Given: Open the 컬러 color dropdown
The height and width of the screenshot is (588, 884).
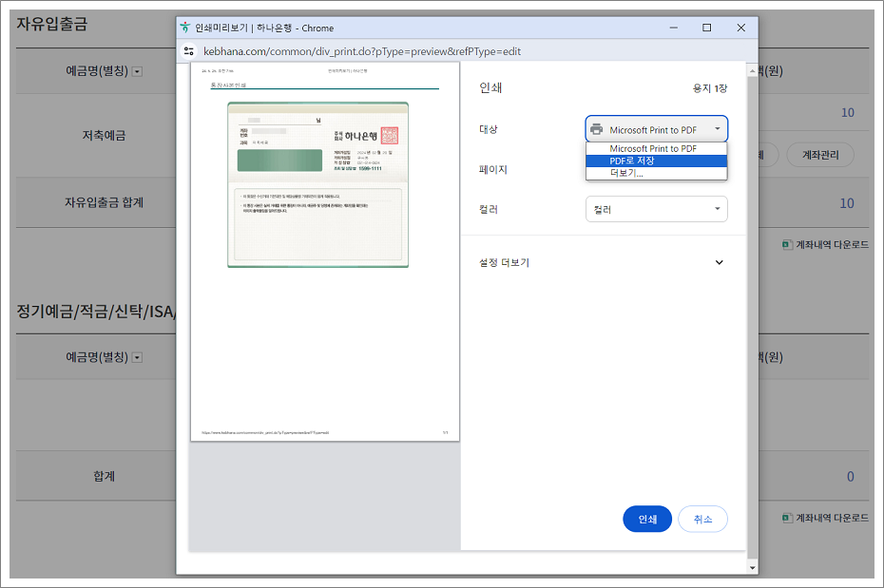Looking at the screenshot, I should tap(656, 209).
